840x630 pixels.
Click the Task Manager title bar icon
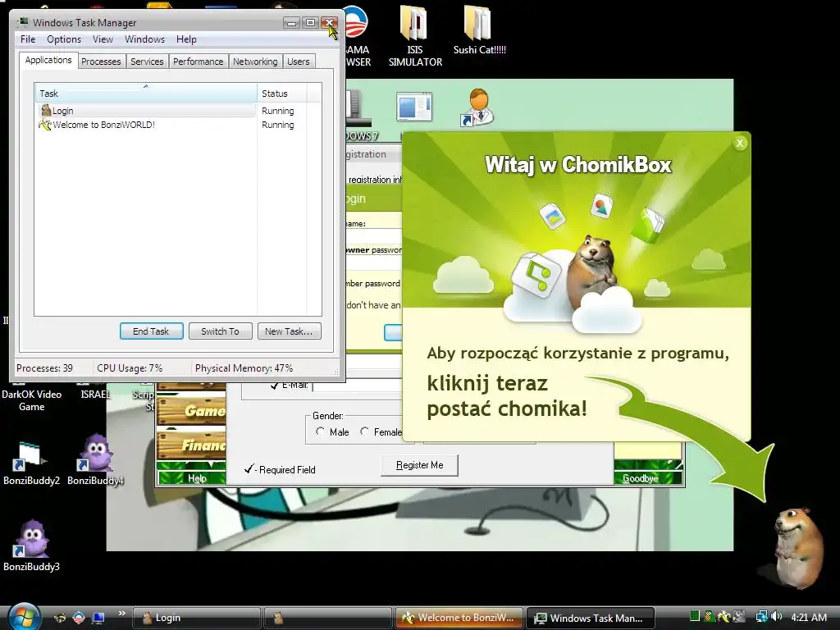[22, 22]
